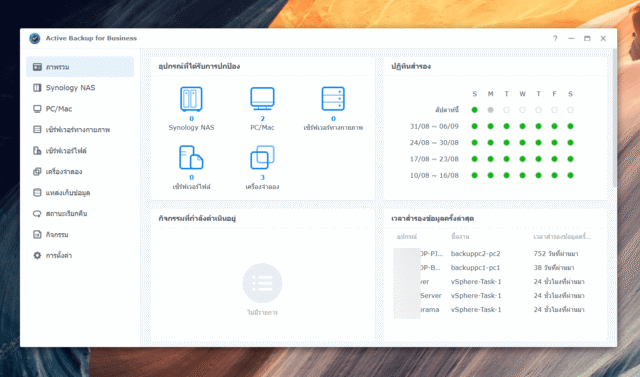Click the virtual machine sidebar icon
The width and height of the screenshot is (640, 377).
37,172
